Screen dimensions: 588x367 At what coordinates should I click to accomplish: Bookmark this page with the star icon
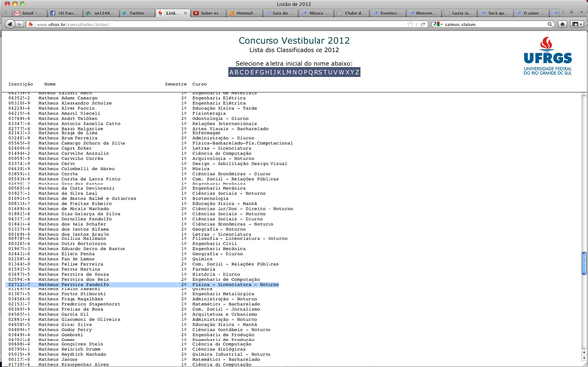tap(410, 24)
